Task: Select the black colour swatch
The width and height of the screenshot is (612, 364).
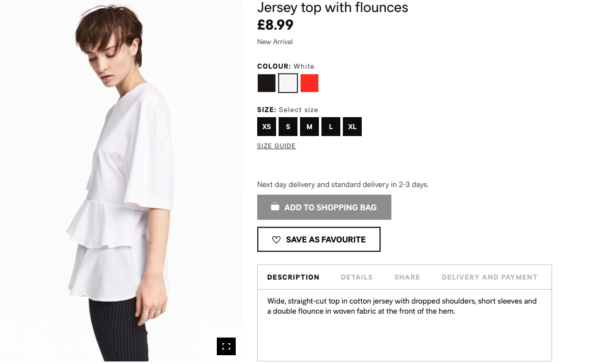Action: tap(266, 82)
